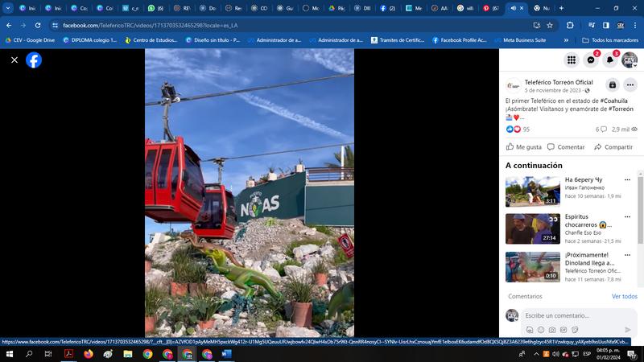The height and width of the screenshot is (362, 644).
Task: Open the Windows Start menu
Action: point(10,354)
